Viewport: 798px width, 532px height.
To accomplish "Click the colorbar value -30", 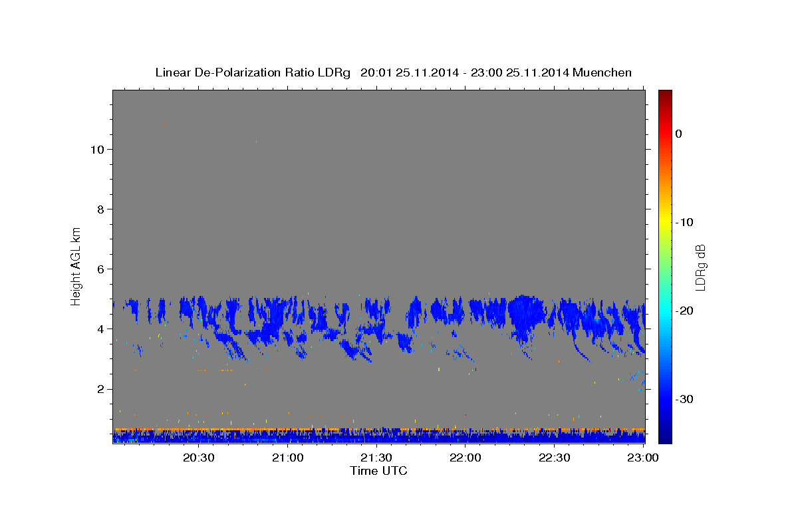I will pos(685,399).
